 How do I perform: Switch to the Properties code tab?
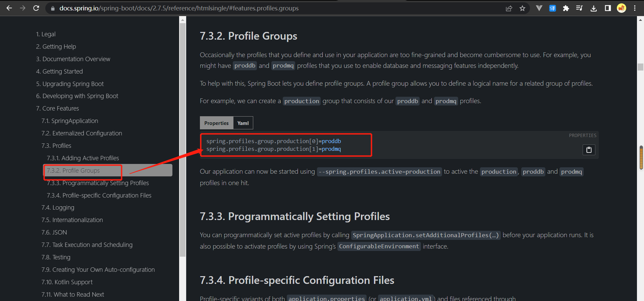point(216,123)
